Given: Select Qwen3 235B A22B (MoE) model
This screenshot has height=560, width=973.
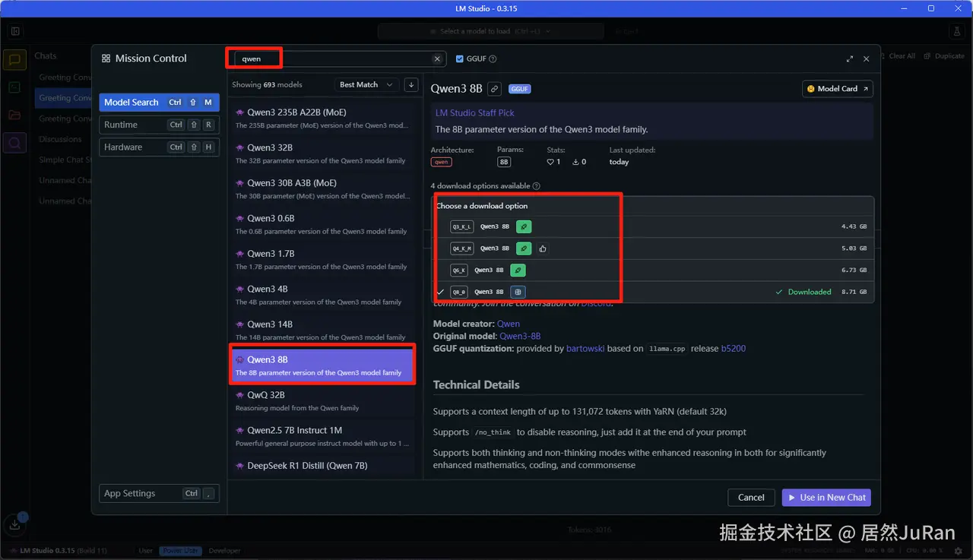Looking at the screenshot, I should pos(324,119).
